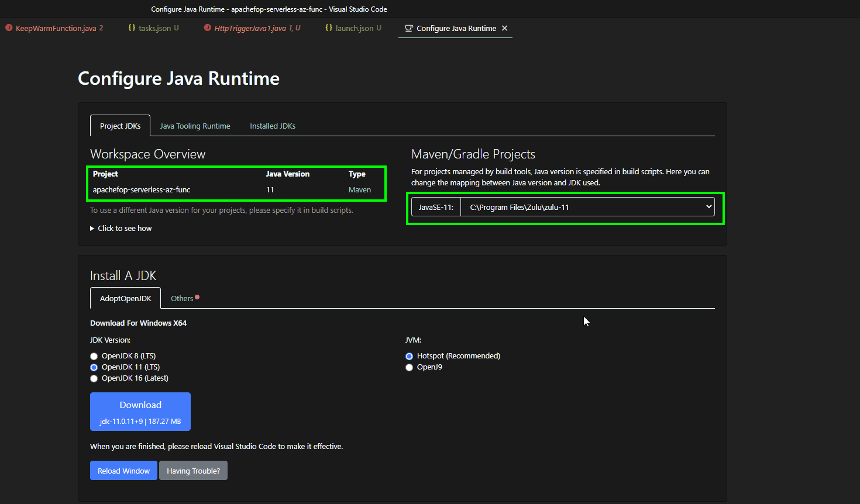Click the Project column header

(105, 174)
